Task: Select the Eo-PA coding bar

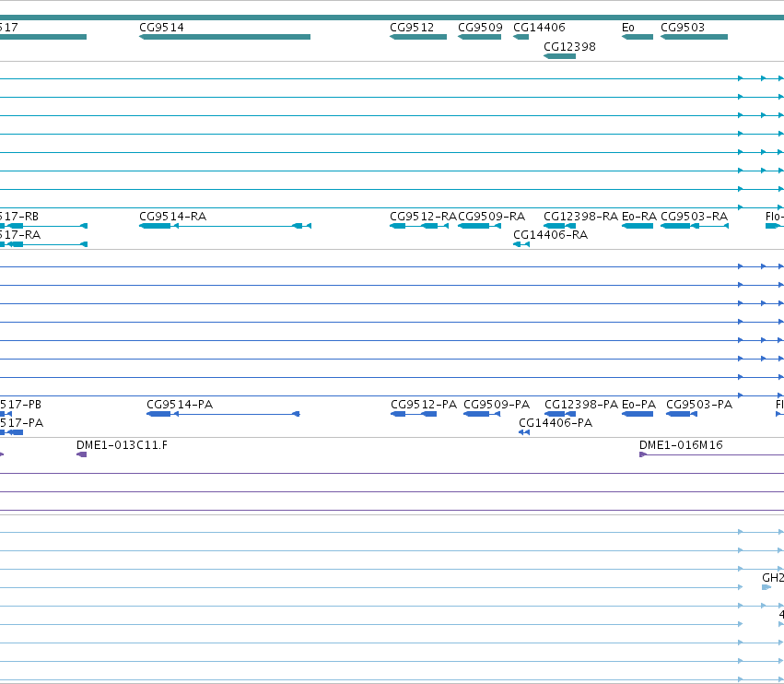Action: click(638, 414)
